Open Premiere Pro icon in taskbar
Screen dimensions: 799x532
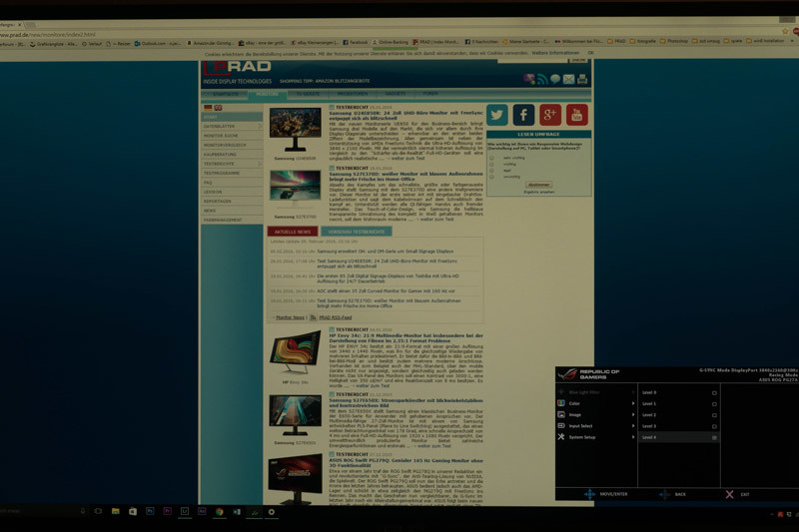pyautogui.click(x=167, y=511)
